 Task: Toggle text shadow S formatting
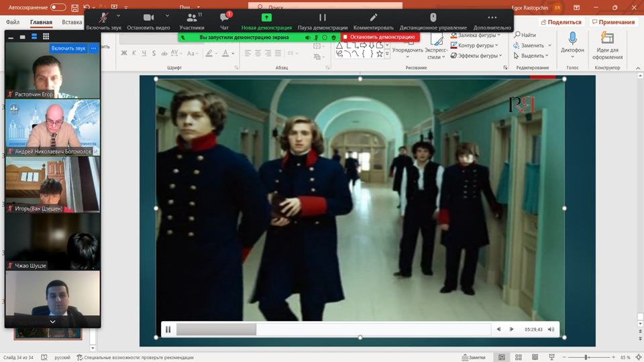pyautogui.click(x=154, y=54)
